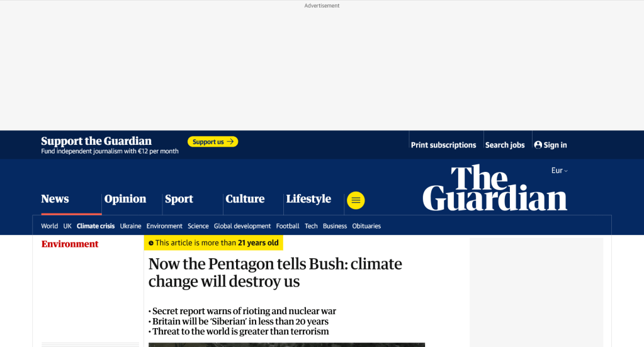The width and height of the screenshot is (644, 347).
Task: Switch to the Opinion section
Action: pyautogui.click(x=125, y=199)
